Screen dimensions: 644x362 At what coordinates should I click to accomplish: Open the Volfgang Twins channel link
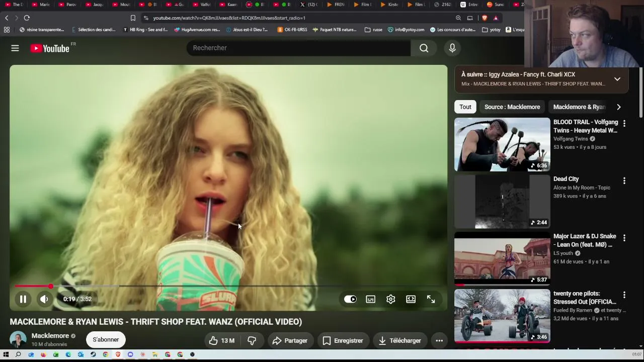click(571, 139)
